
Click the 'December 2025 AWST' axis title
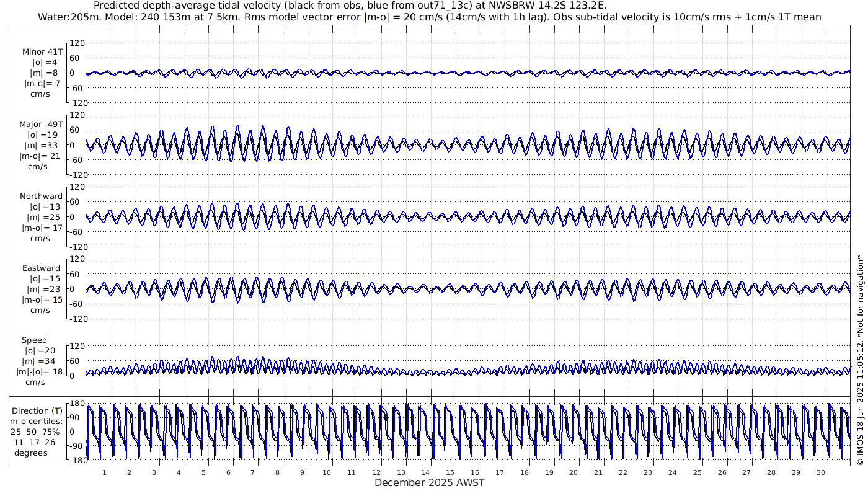(430, 482)
